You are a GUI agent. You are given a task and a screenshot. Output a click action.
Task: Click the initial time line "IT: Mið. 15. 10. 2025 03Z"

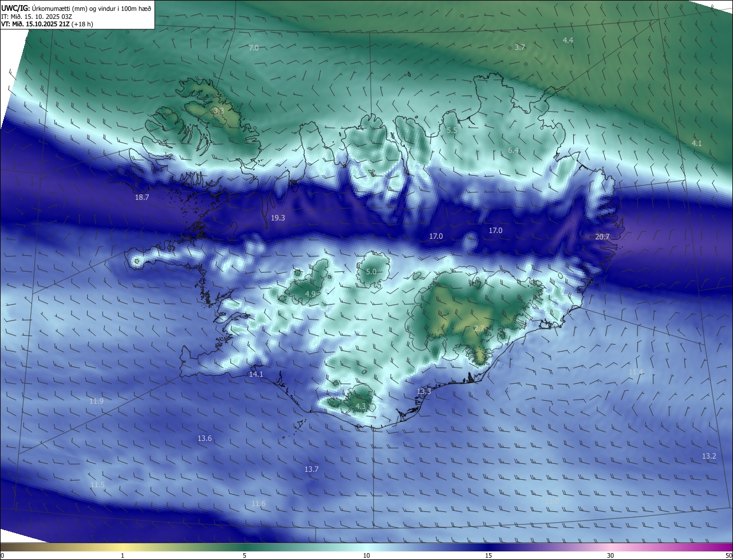[x=36, y=17]
